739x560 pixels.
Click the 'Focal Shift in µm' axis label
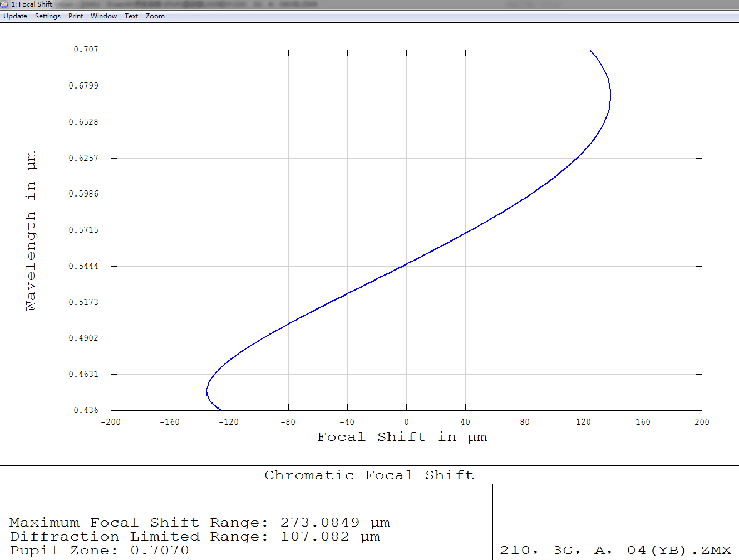402,437
